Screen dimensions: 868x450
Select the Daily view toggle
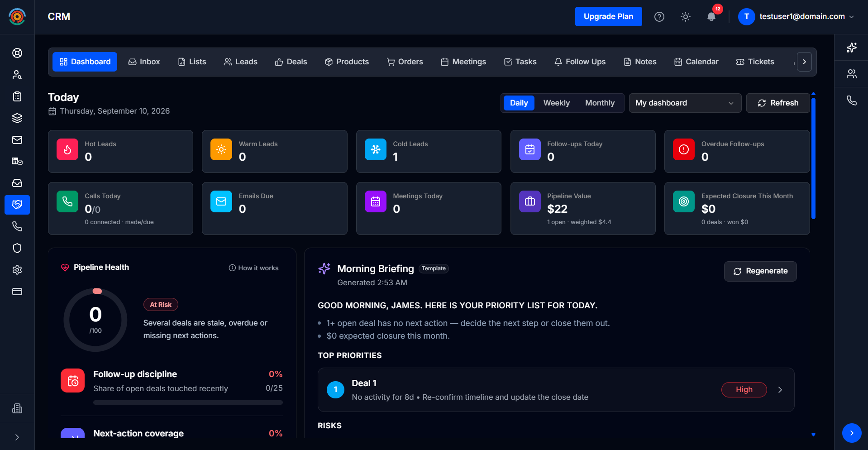(519, 103)
